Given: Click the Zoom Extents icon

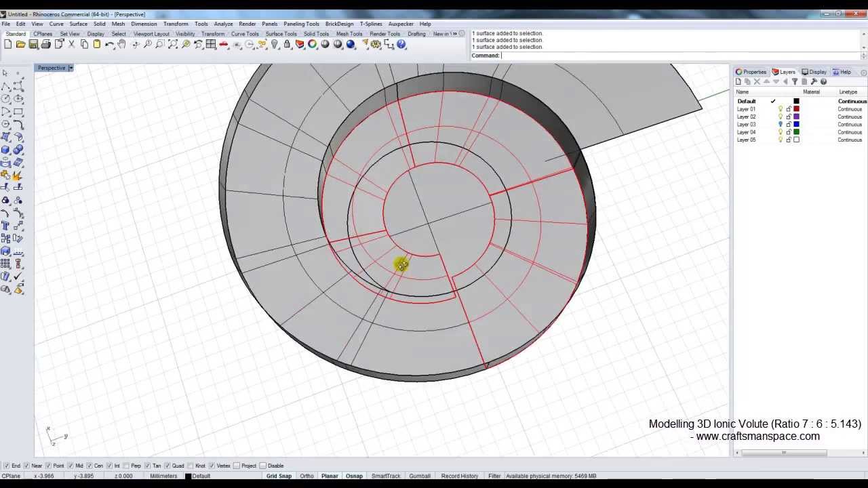Looking at the screenshot, I should pos(173,45).
